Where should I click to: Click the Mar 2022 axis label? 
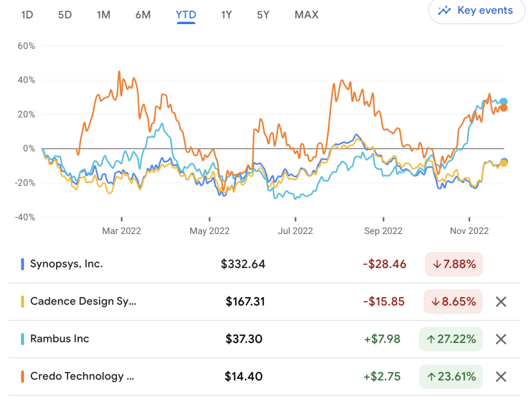(x=122, y=231)
